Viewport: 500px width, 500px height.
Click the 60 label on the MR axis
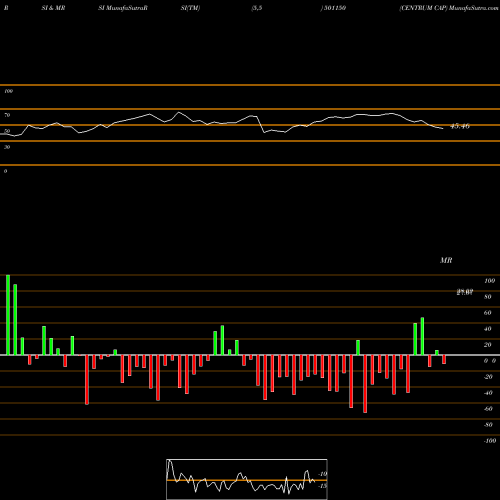click(x=487, y=313)
